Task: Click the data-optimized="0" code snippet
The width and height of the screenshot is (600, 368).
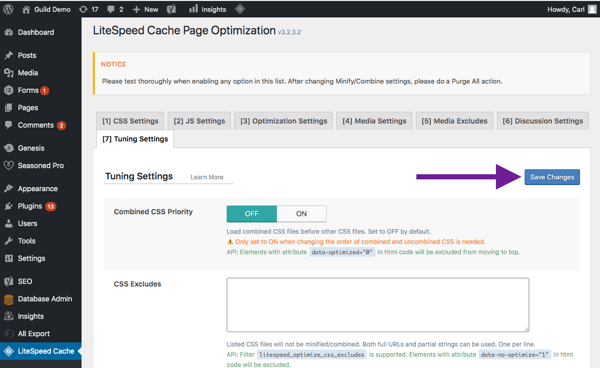Action: [342, 252]
